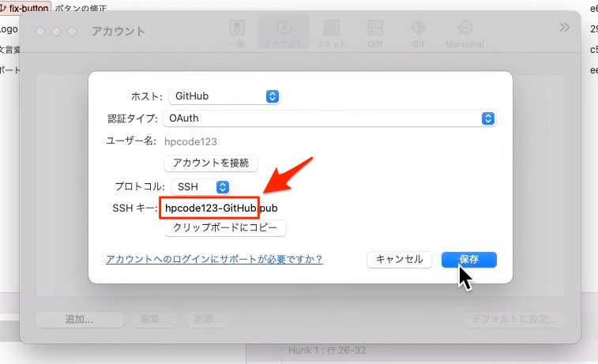Open the account login support link
The width and height of the screenshot is (598, 364).
click(x=214, y=259)
